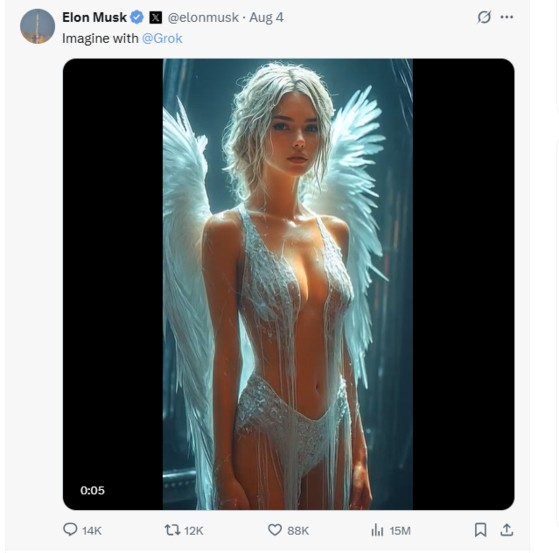559x553 pixels.
Task: Click the 0:05 video duration label
Action: pos(92,491)
